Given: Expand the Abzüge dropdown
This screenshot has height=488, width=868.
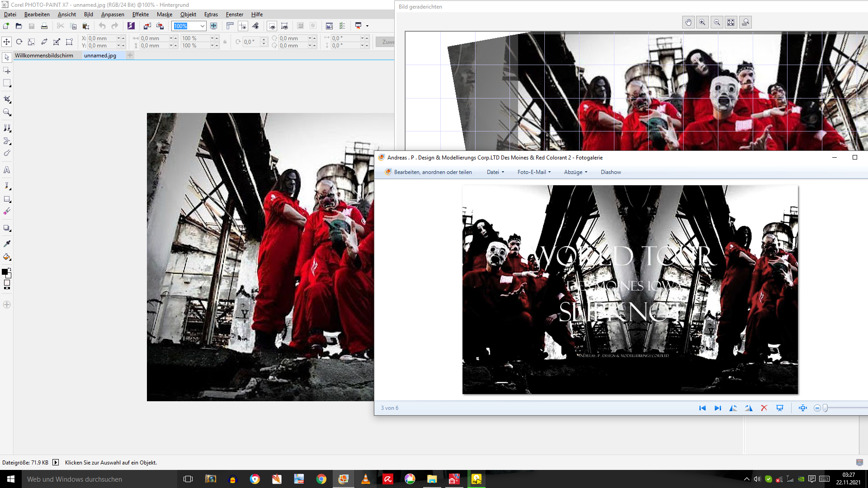Looking at the screenshot, I should click(x=576, y=172).
